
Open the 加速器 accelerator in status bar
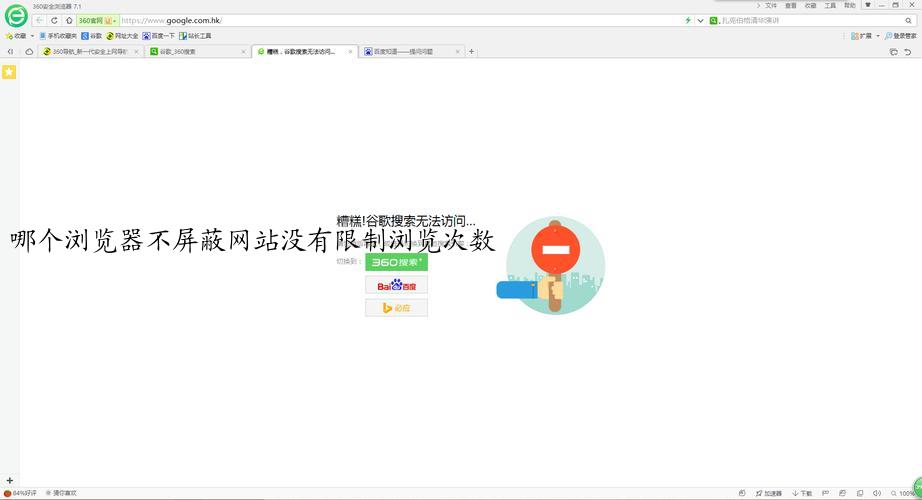click(769, 494)
